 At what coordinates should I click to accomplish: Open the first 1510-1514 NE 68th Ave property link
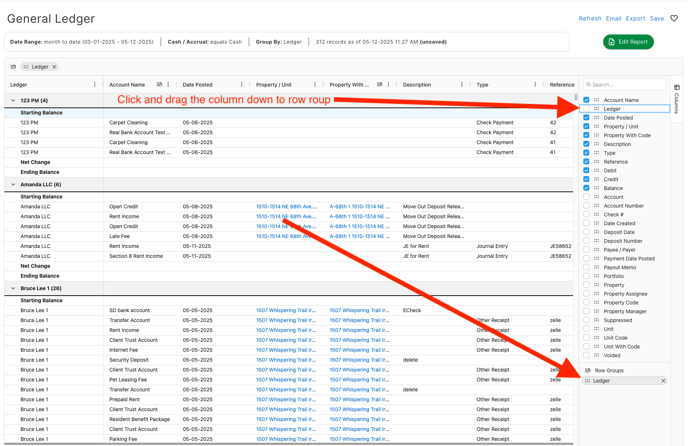point(287,206)
